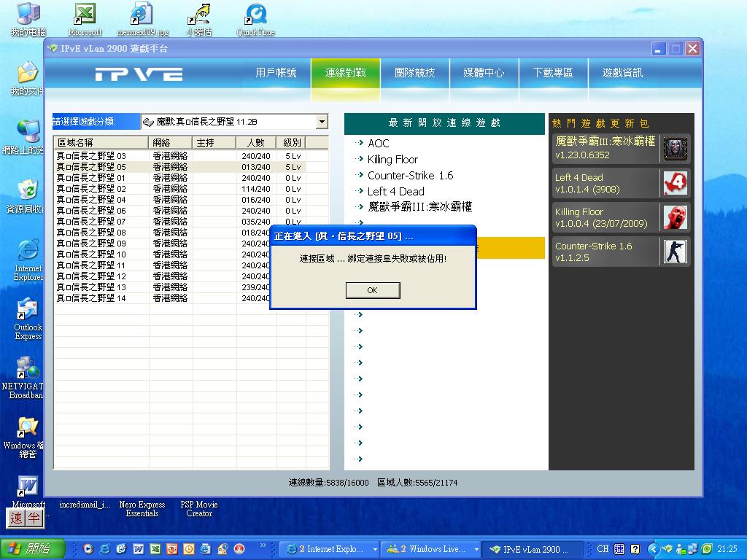This screenshot has height=560, width=747.
Task: Select the AOC game link
Action: (378, 144)
